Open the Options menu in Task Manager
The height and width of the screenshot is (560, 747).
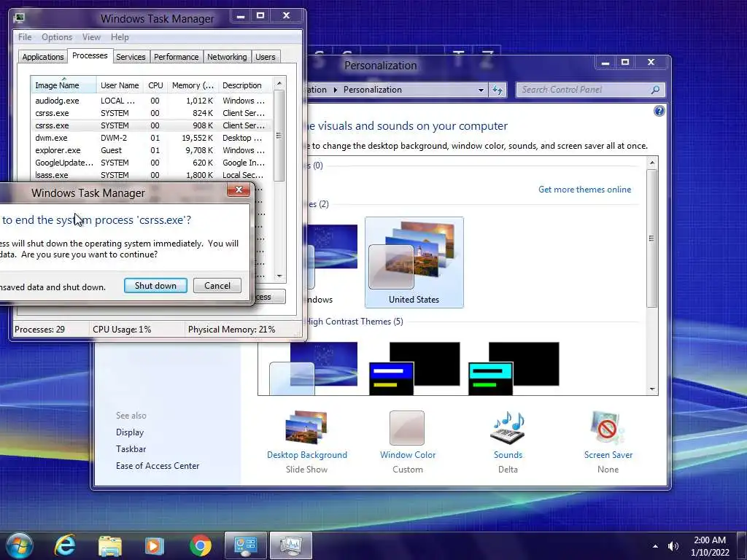(57, 36)
